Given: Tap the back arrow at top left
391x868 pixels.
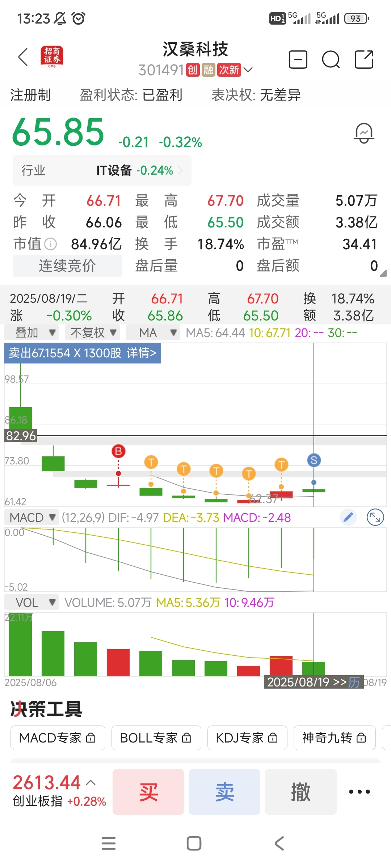Looking at the screenshot, I should (x=23, y=57).
